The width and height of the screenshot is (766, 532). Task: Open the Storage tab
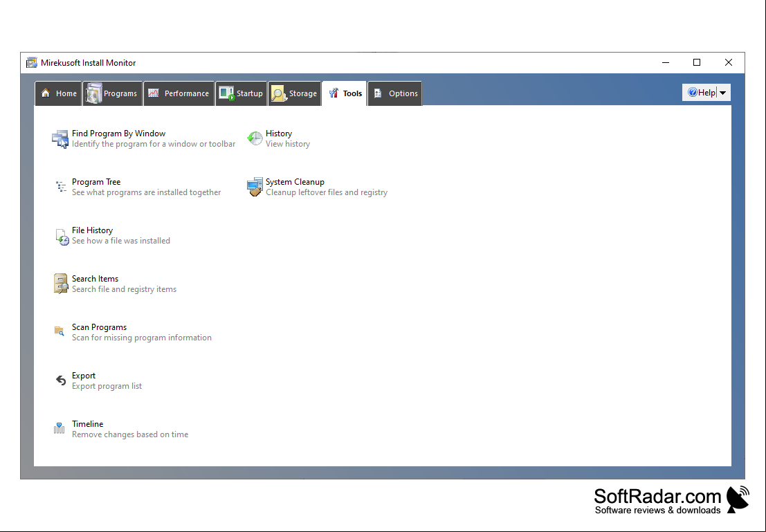295,93
